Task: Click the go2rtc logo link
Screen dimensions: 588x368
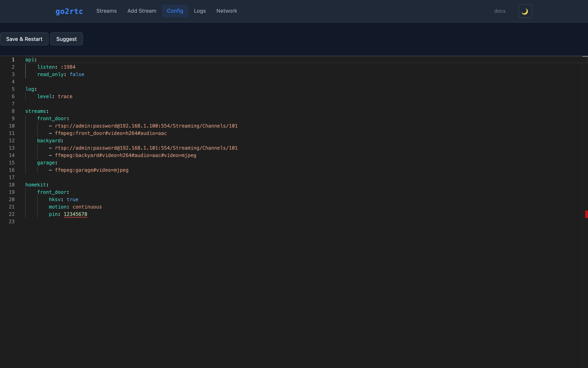Action: pos(69,11)
